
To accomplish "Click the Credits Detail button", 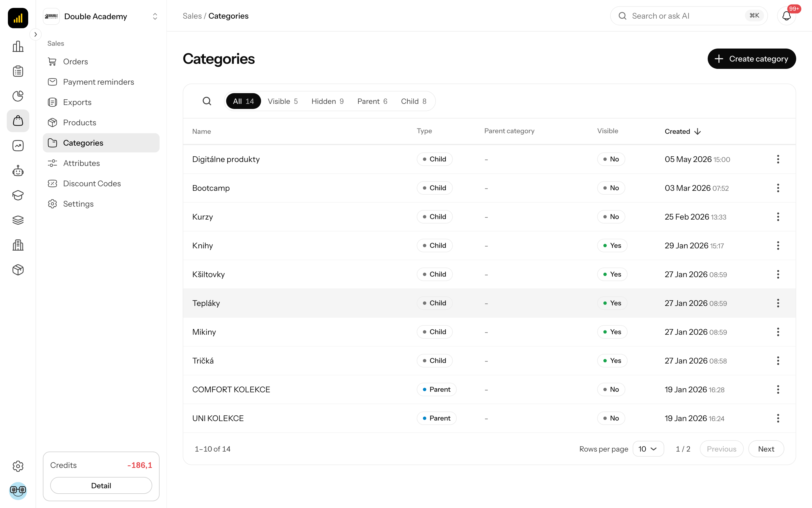I will [x=101, y=485].
